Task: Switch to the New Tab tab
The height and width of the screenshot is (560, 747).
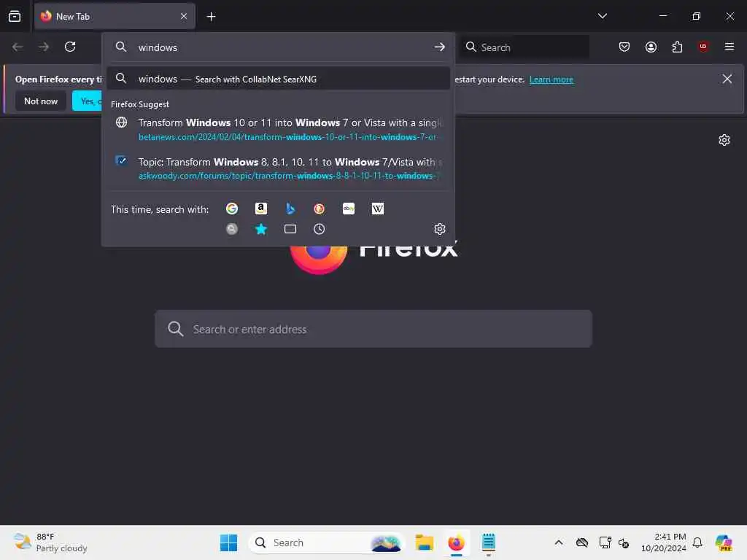Action: click(x=115, y=16)
